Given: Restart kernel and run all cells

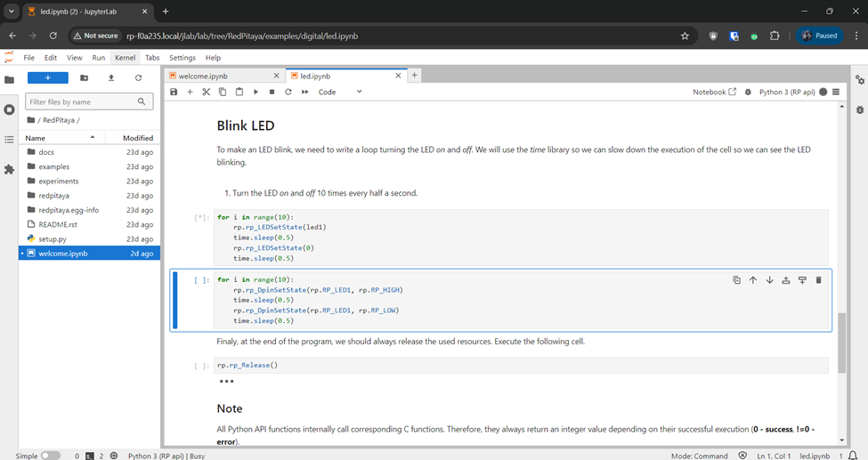Looking at the screenshot, I should (x=304, y=92).
